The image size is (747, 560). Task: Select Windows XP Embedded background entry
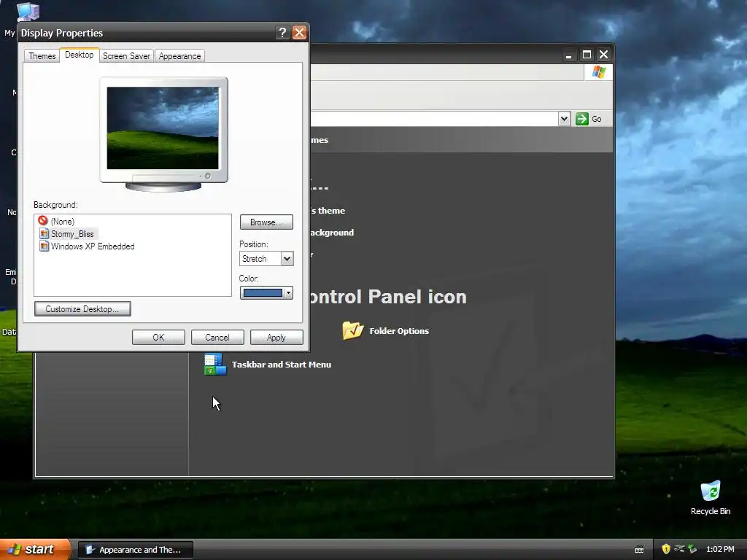pos(93,246)
